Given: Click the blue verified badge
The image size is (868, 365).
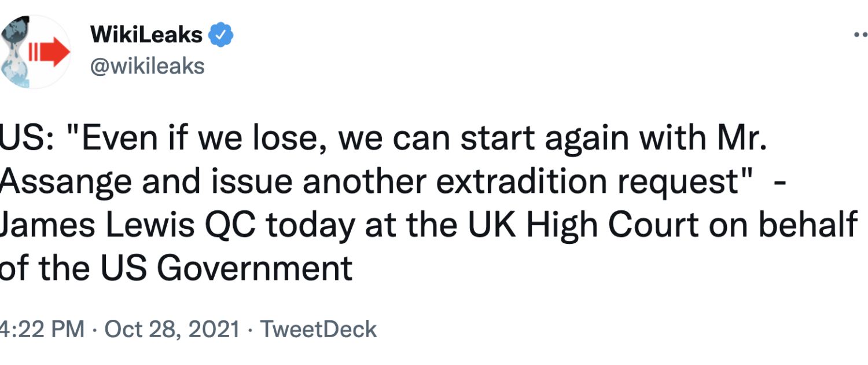Looking at the screenshot, I should (x=221, y=35).
